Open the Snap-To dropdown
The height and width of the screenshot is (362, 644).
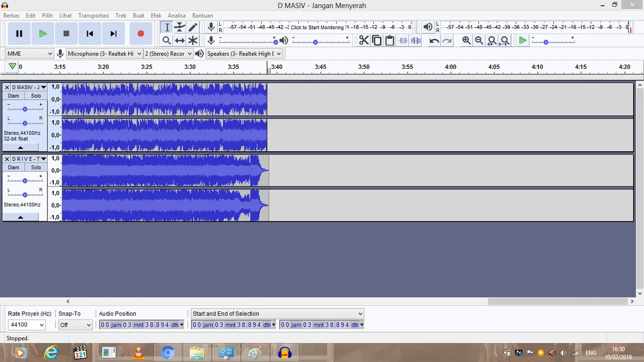(75, 325)
